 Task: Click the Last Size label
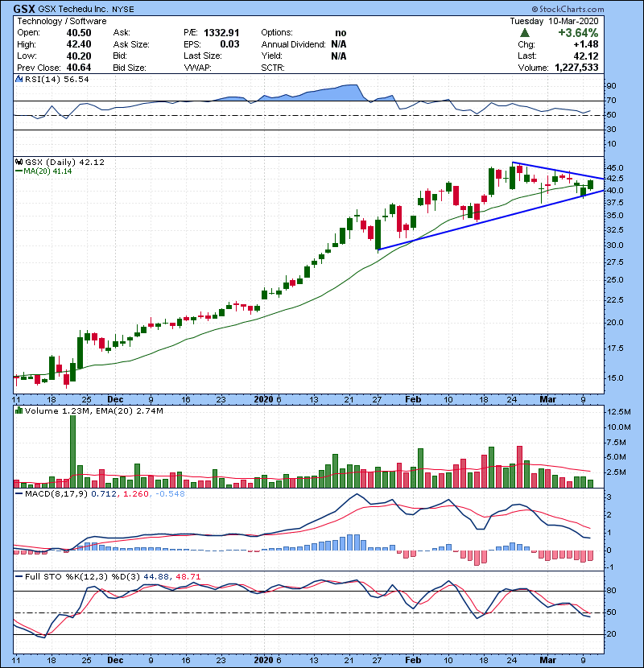203,56
